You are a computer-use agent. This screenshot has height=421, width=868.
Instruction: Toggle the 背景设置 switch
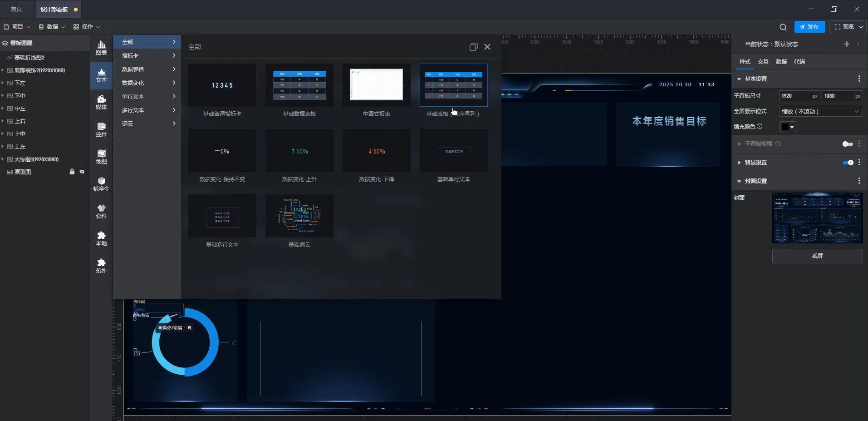coord(848,163)
